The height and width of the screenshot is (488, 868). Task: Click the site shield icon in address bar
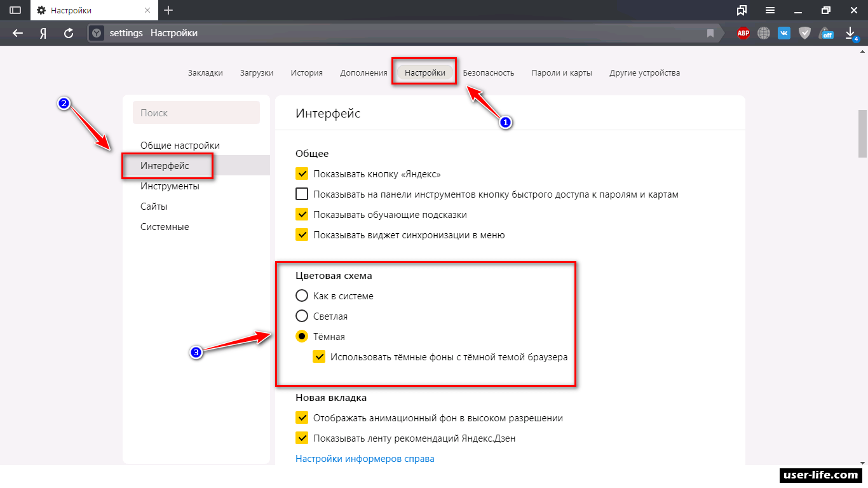pos(96,33)
